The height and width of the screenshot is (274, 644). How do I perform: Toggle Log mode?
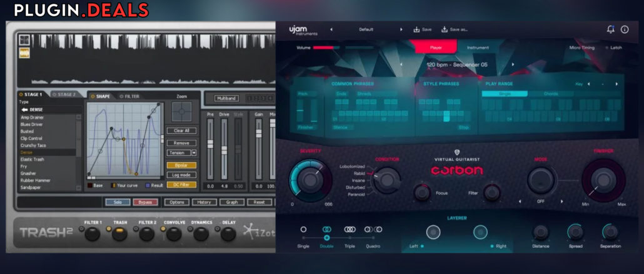181,175
